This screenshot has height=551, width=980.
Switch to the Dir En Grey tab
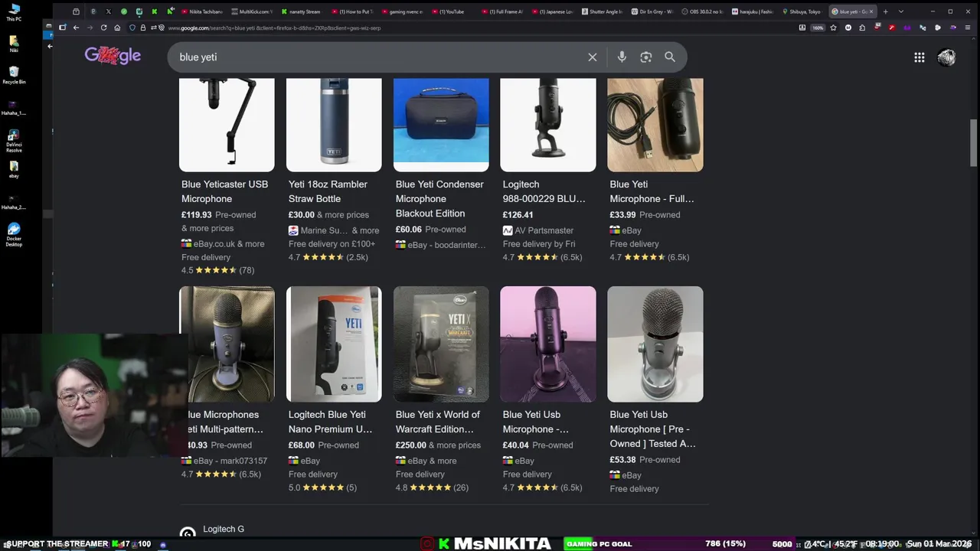click(x=652, y=11)
